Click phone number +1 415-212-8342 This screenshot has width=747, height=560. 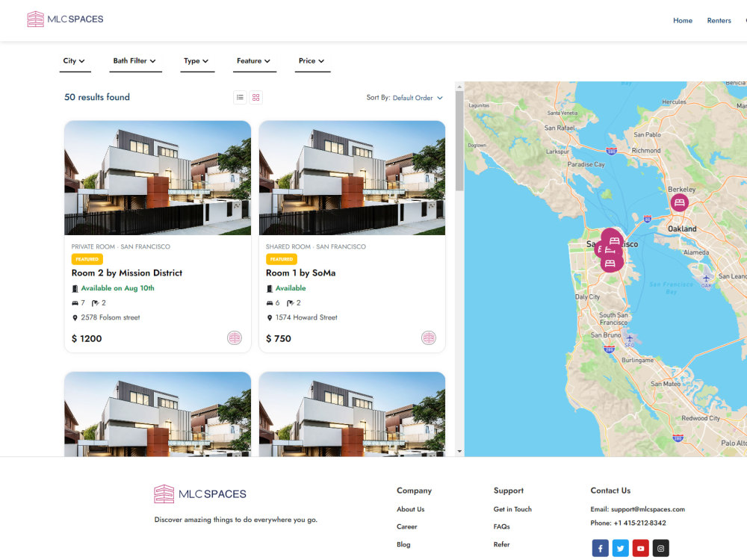[640, 523]
